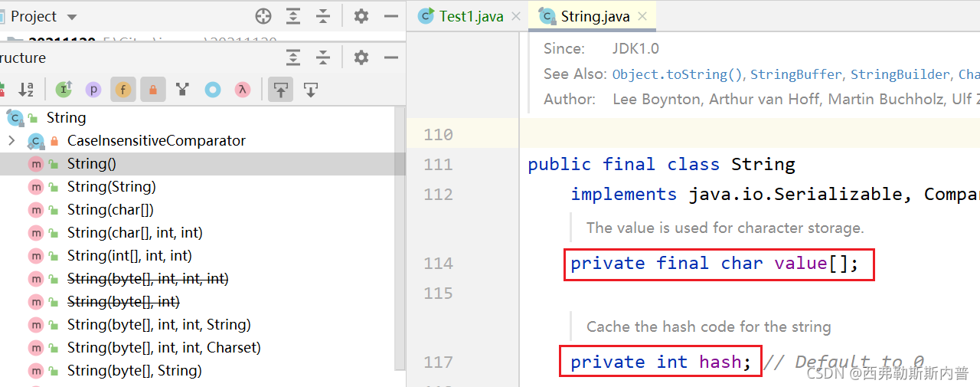
Task: Click the class name String in declaration
Action: 763,164
